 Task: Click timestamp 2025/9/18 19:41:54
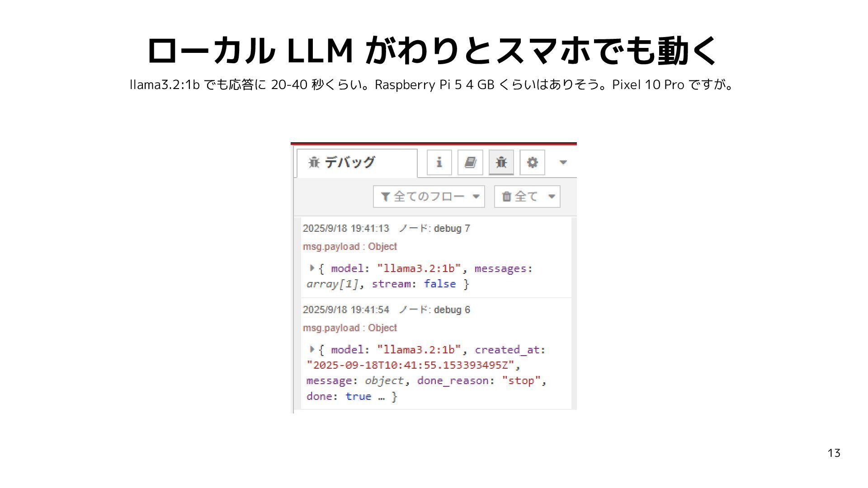click(346, 310)
